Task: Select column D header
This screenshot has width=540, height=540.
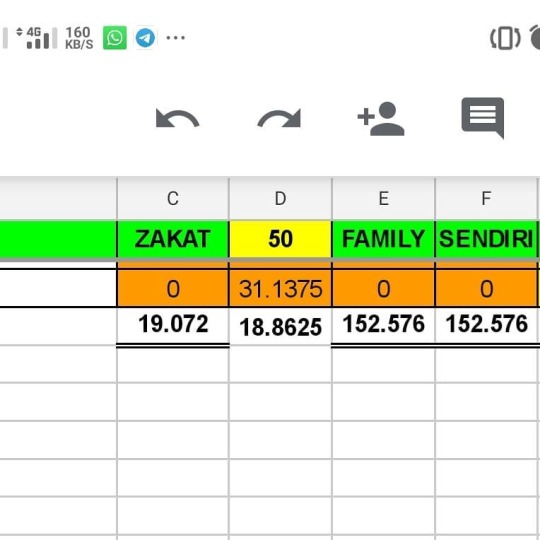Action: click(280, 198)
